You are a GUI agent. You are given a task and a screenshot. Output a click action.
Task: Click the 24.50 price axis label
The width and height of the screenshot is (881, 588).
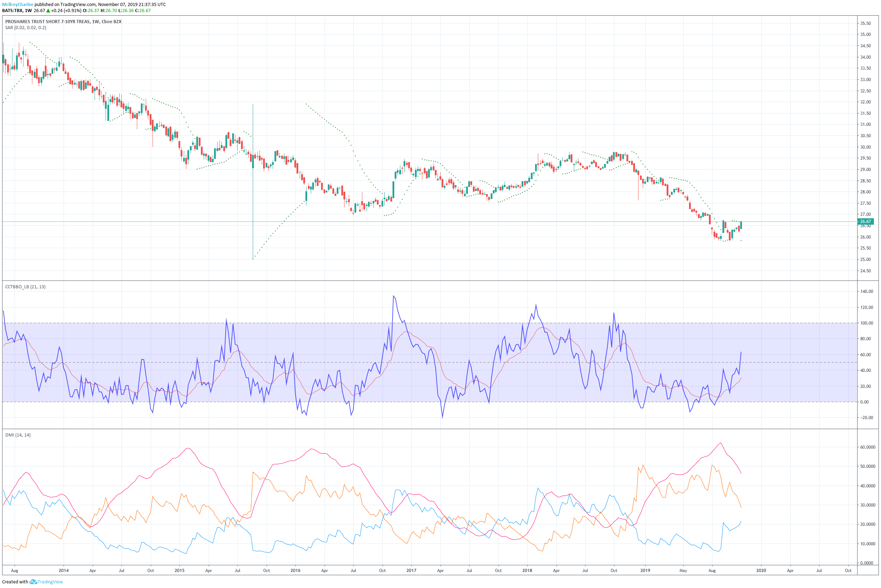click(x=866, y=271)
